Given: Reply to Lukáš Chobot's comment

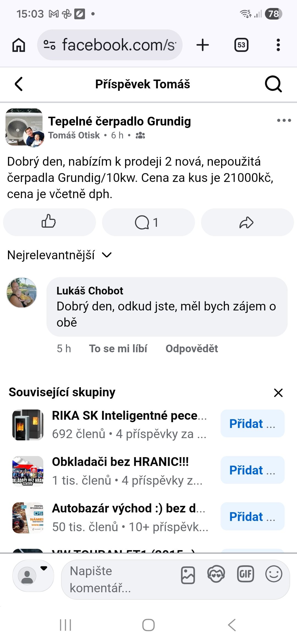Looking at the screenshot, I should (x=192, y=349).
